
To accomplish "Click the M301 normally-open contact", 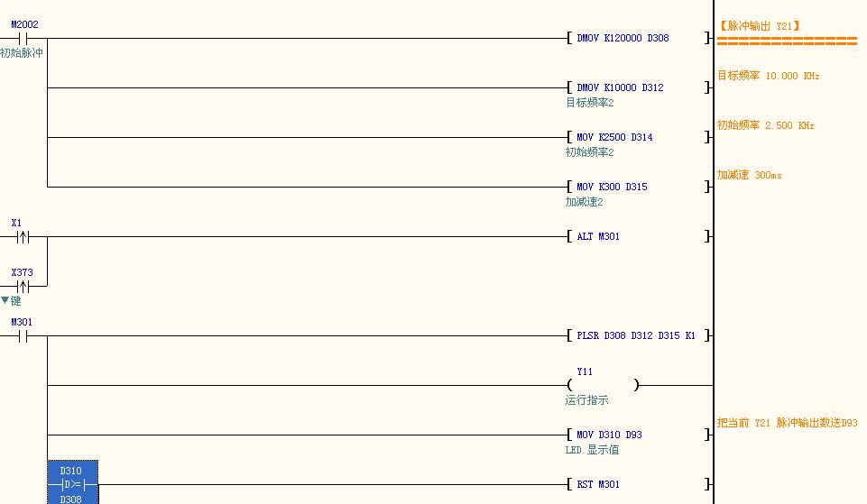I will pos(23,336).
